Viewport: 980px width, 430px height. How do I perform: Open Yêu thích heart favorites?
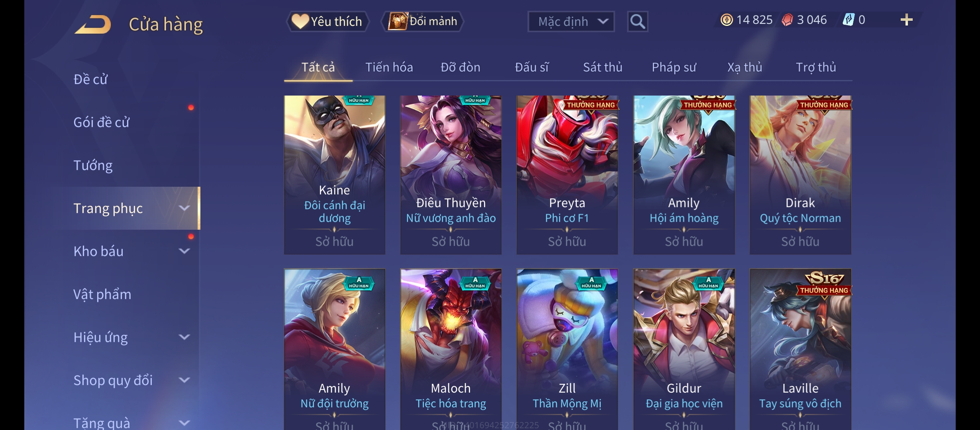point(327,21)
